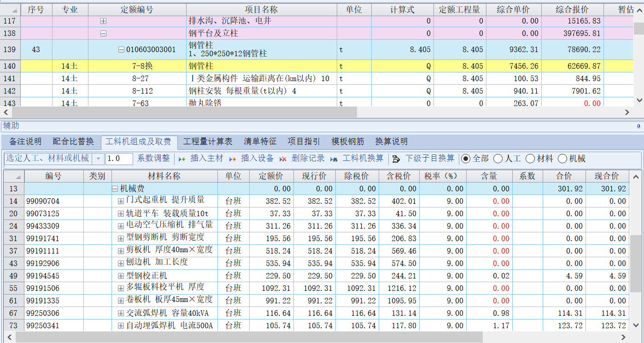The width and height of the screenshot is (644, 343).
Task: Pin the 辅助 panel with pushpin icon
Action: click(x=638, y=125)
